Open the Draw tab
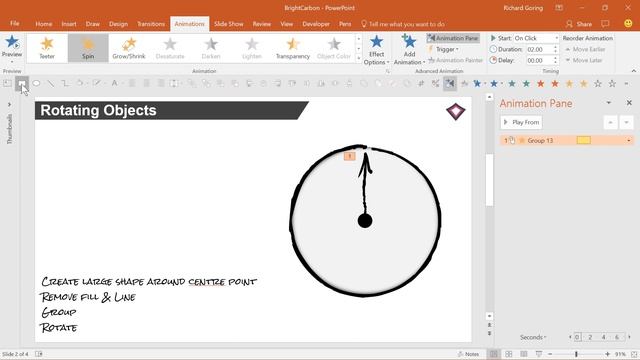640x360 pixels. click(93, 24)
